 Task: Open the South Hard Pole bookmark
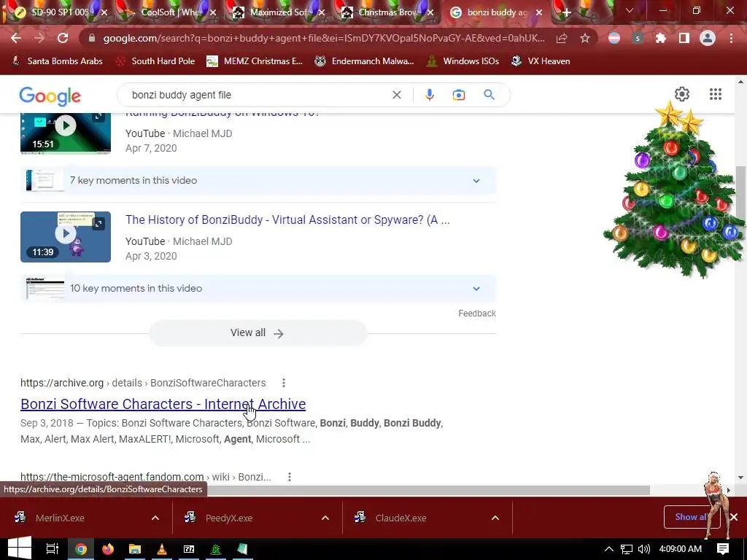click(155, 61)
